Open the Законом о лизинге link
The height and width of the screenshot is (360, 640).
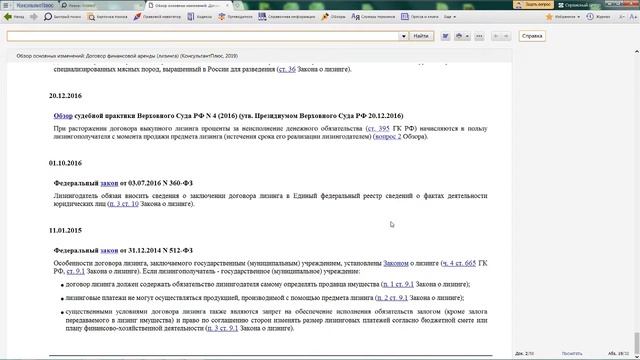[x=396, y=263]
